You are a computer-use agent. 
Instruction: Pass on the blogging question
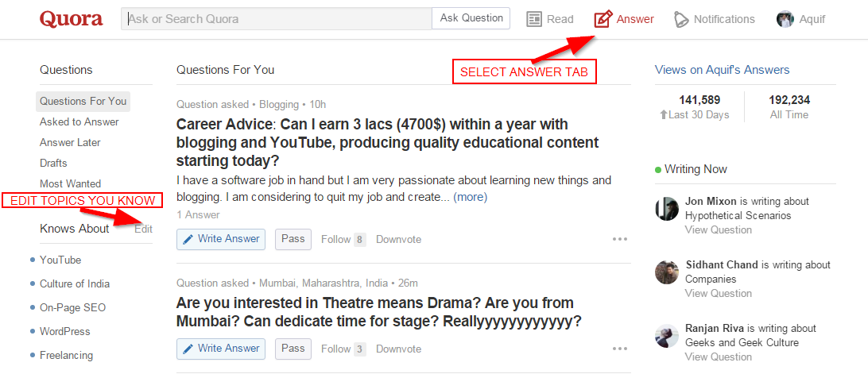point(293,239)
